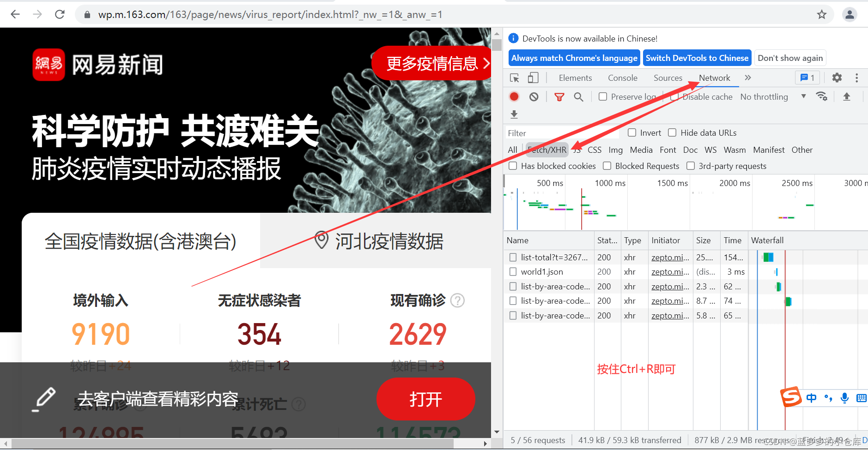Filter requests by CSS type
This screenshot has height=450, width=868.
tap(594, 150)
